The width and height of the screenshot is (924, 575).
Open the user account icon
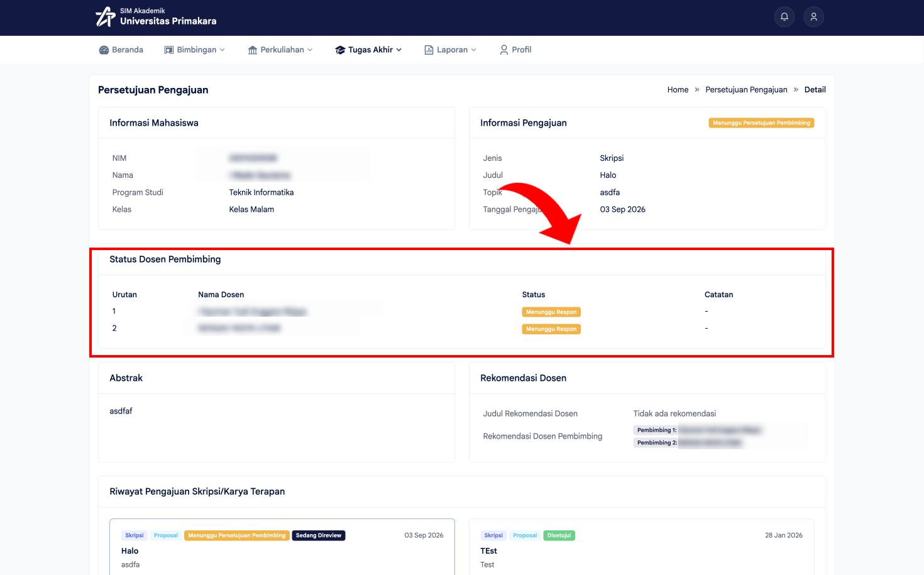813,17
